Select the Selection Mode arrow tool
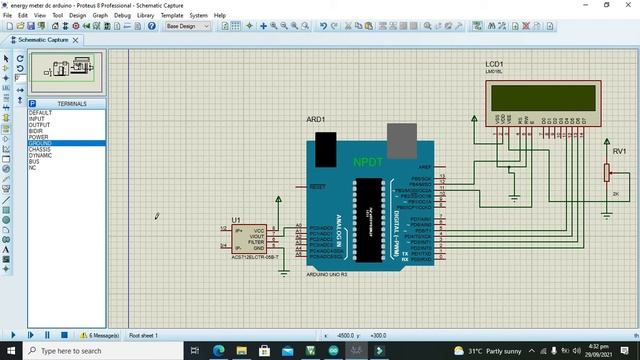 tap(6, 59)
